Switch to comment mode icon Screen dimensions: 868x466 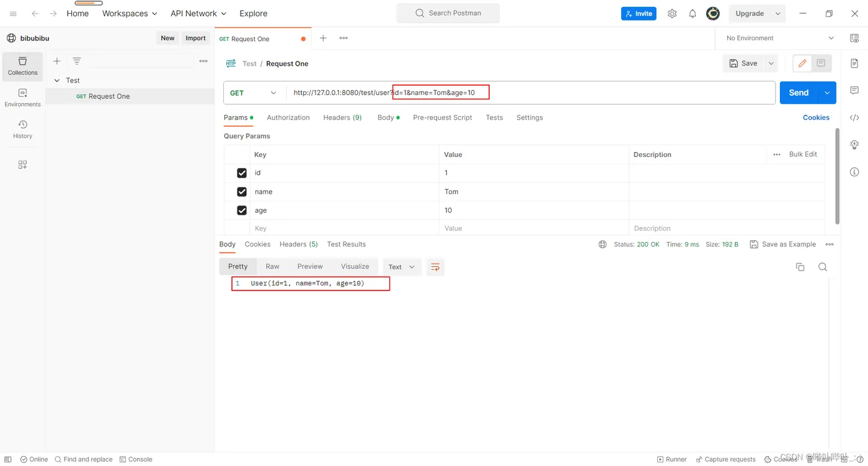click(821, 63)
